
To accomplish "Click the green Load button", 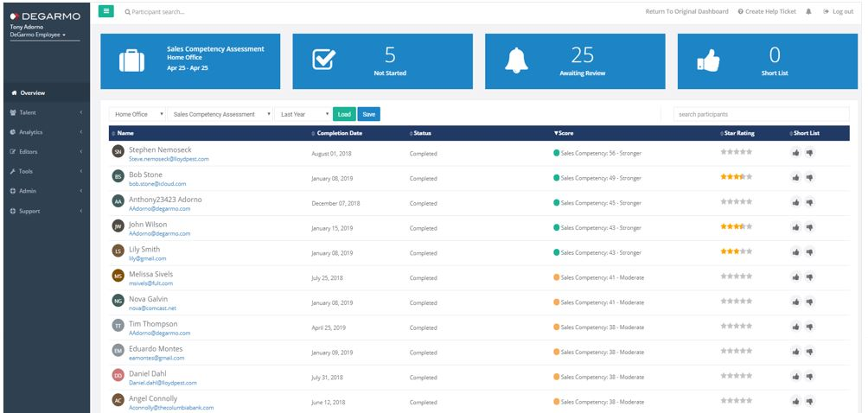I will click(344, 114).
